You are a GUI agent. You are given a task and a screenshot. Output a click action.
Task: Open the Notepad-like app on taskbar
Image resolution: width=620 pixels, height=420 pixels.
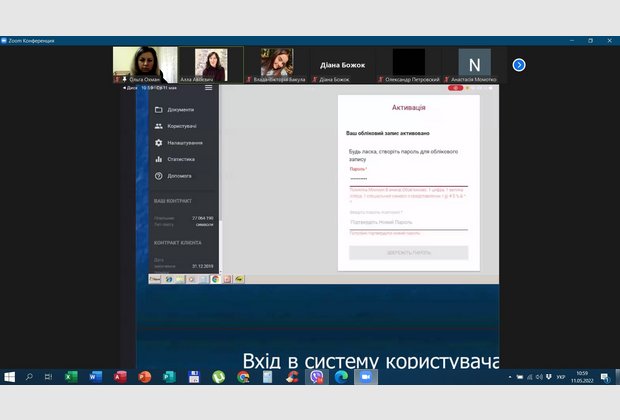point(268,377)
